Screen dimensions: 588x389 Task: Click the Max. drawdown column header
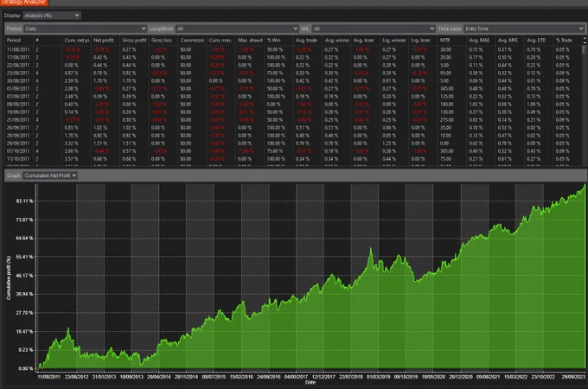250,40
